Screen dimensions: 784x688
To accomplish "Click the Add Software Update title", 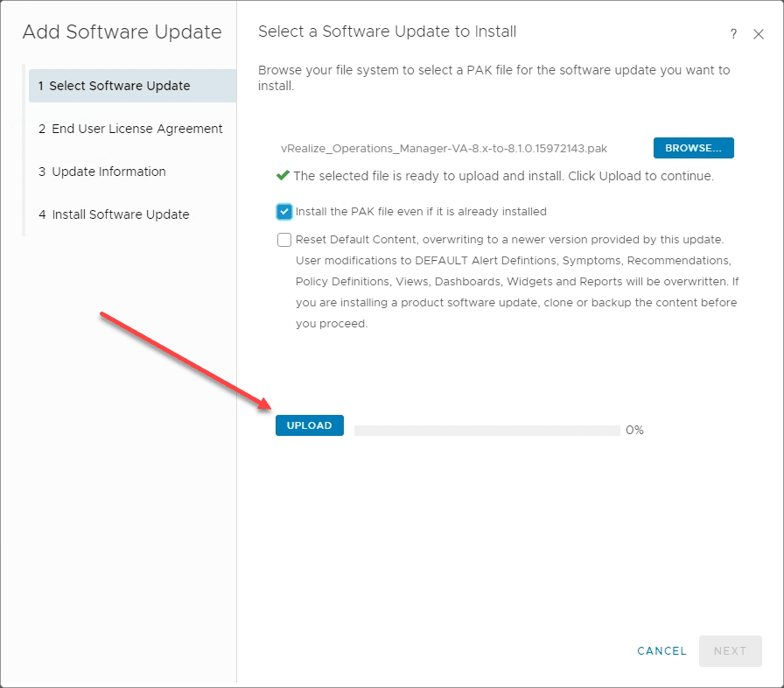I will [x=122, y=32].
